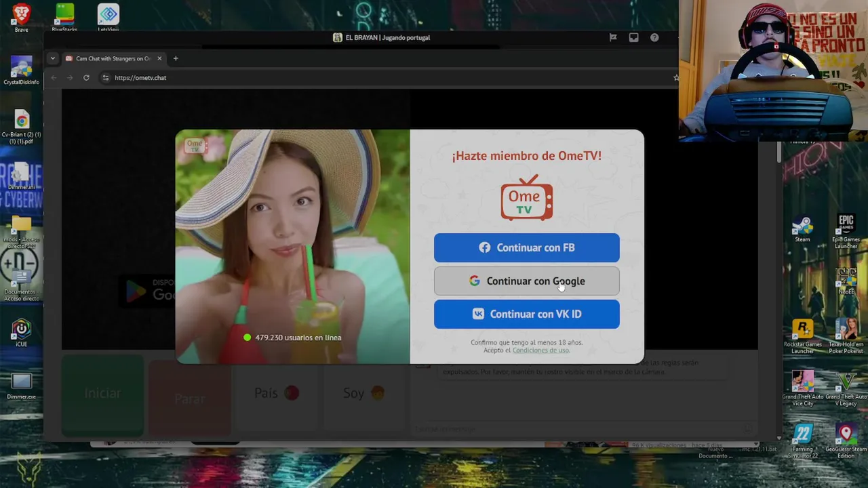Open the mods folder shortcut

pyautogui.click(x=21, y=232)
